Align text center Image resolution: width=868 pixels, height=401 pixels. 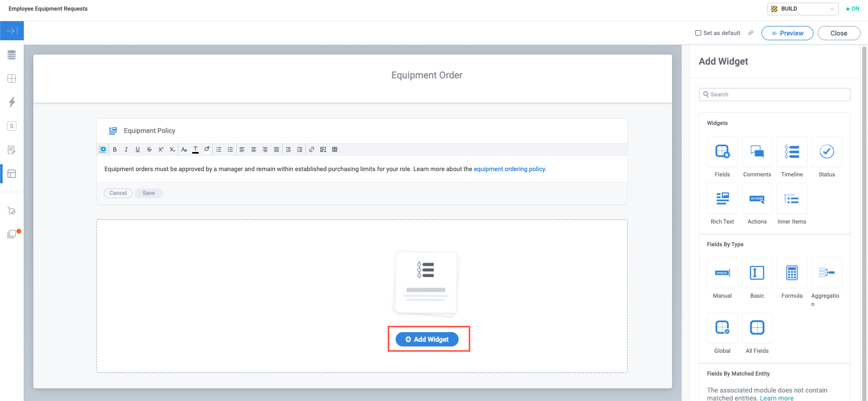coord(254,149)
